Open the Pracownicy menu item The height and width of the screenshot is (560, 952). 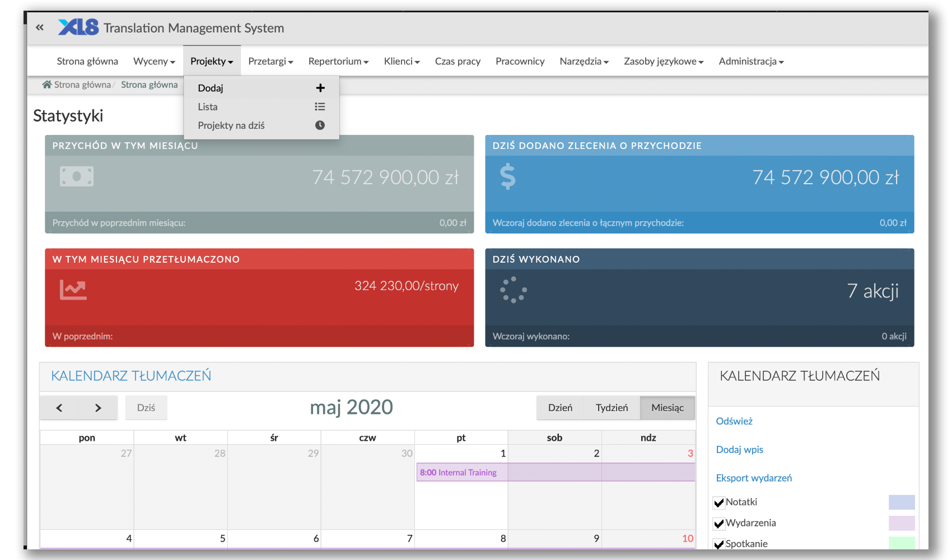[520, 61]
